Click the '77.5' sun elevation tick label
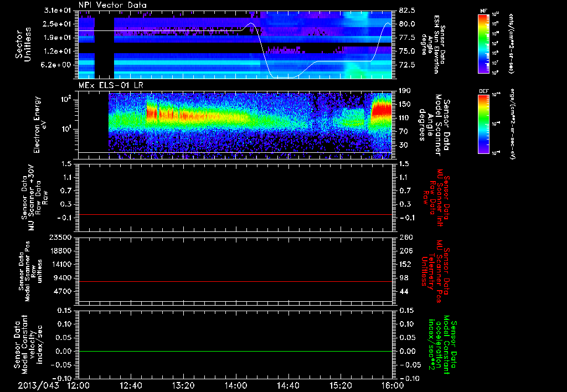The width and height of the screenshot is (567, 392). (407, 38)
